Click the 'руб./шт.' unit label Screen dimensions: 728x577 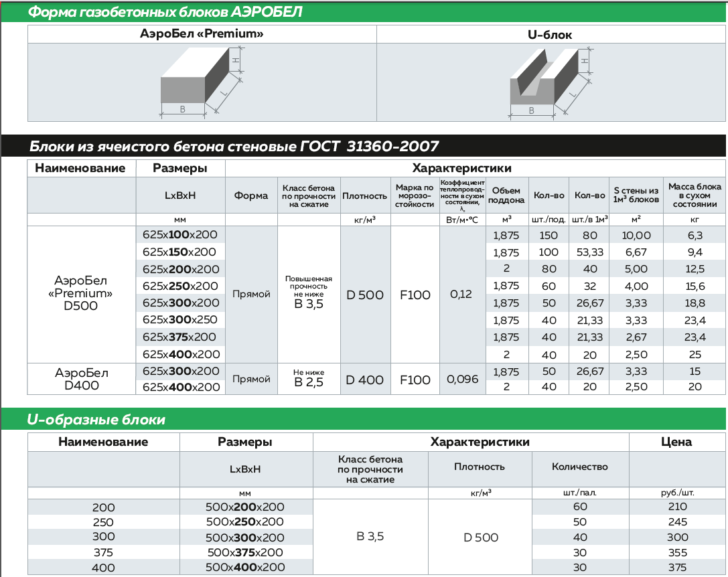(677, 493)
